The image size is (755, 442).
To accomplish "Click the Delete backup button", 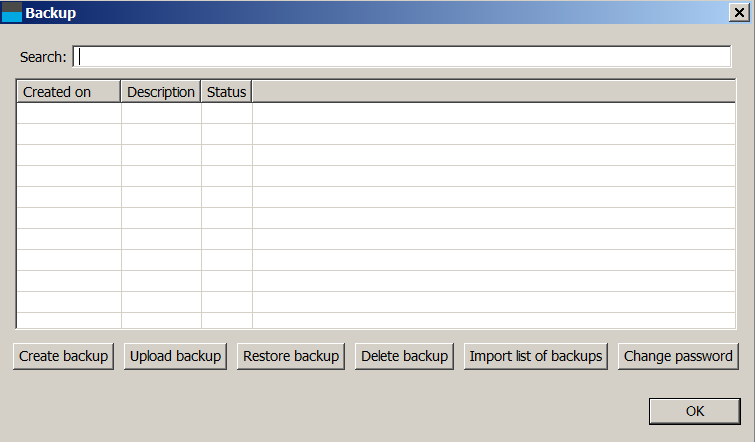I will (x=404, y=356).
